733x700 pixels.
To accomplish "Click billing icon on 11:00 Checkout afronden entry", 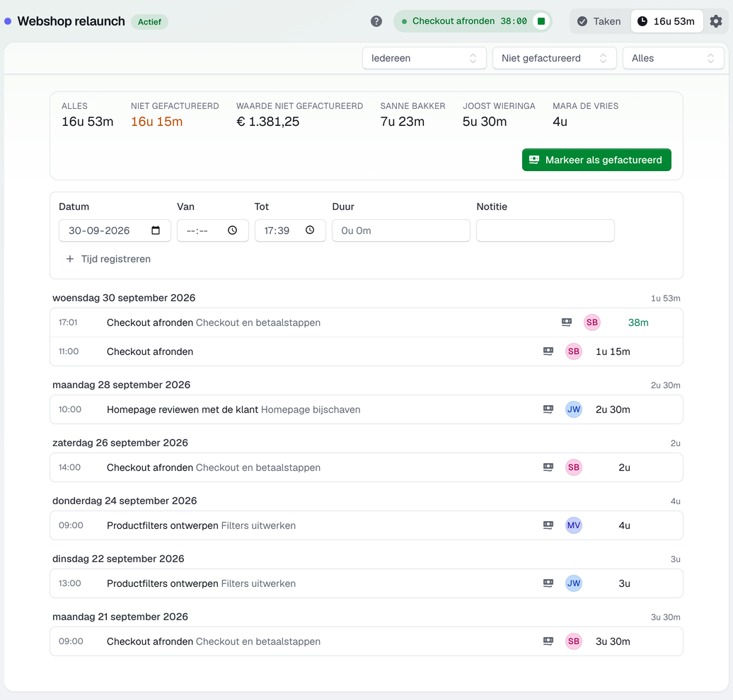I will coord(548,351).
